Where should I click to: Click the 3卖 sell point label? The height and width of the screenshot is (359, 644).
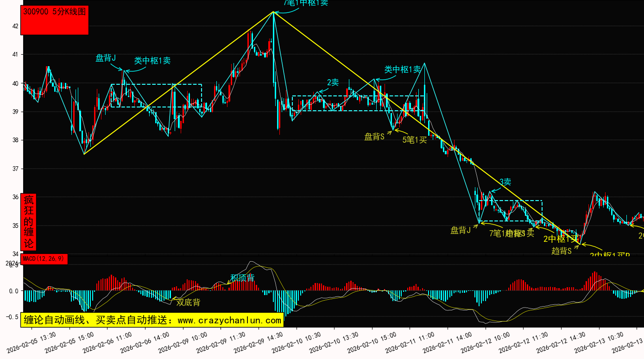click(x=505, y=182)
